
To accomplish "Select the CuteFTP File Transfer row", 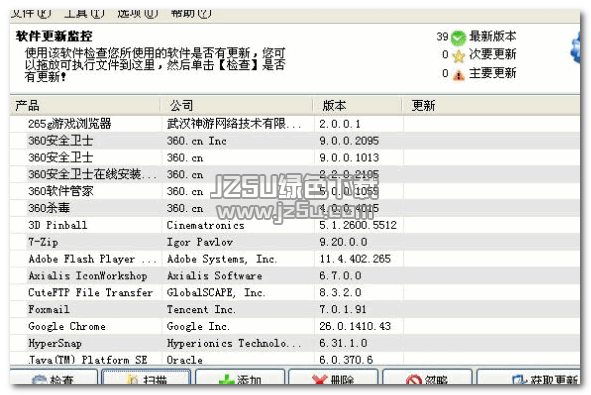I will [295, 292].
